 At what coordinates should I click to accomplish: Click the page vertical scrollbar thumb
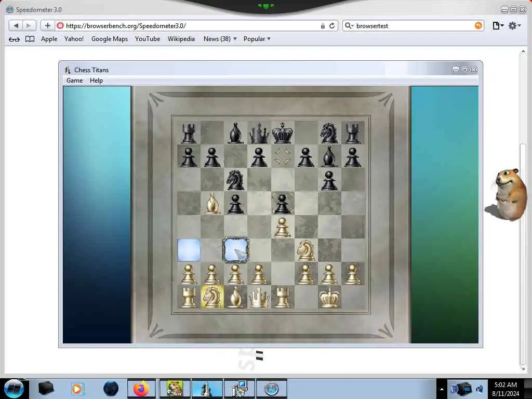click(523, 254)
